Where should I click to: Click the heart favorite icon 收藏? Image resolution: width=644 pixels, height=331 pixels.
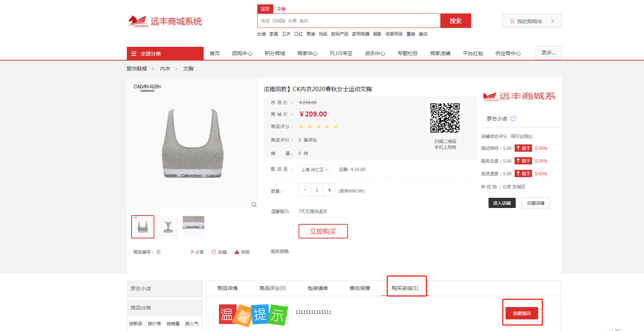click(x=214, y=252)
